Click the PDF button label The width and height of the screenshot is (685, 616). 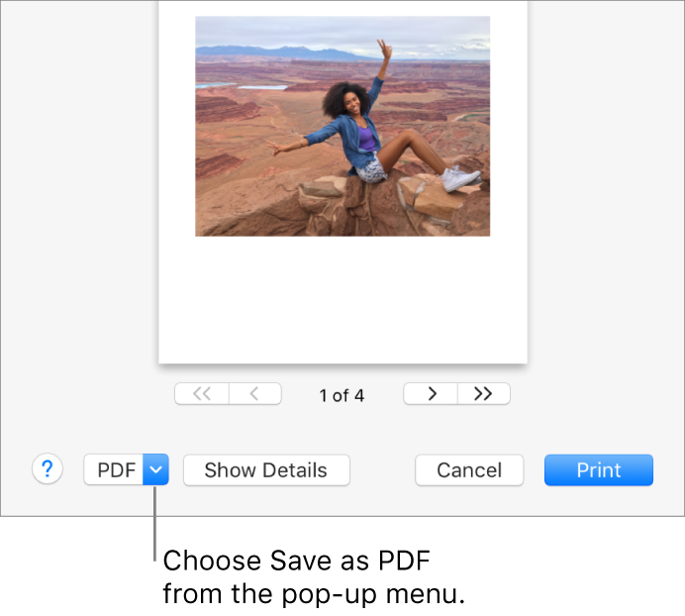point(114,469)
